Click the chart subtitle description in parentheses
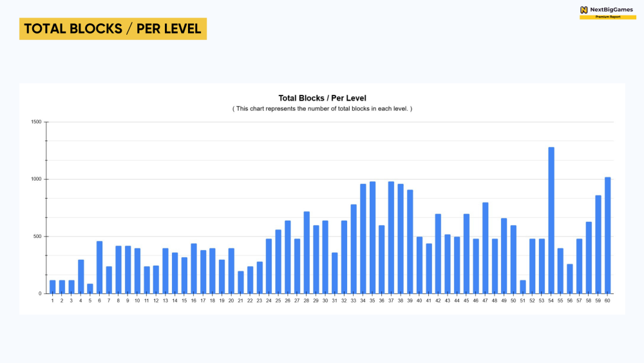The height and width of the screenshot is (363, 644). [x=322, y=108]
